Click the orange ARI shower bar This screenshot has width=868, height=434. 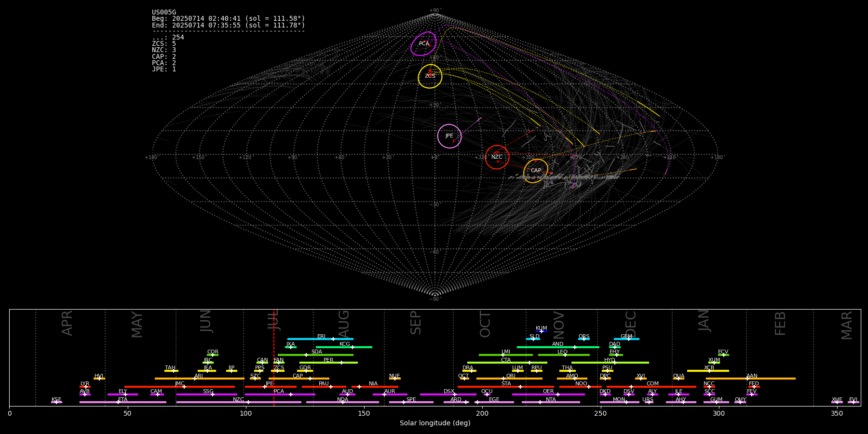click(x=200, y=379)
